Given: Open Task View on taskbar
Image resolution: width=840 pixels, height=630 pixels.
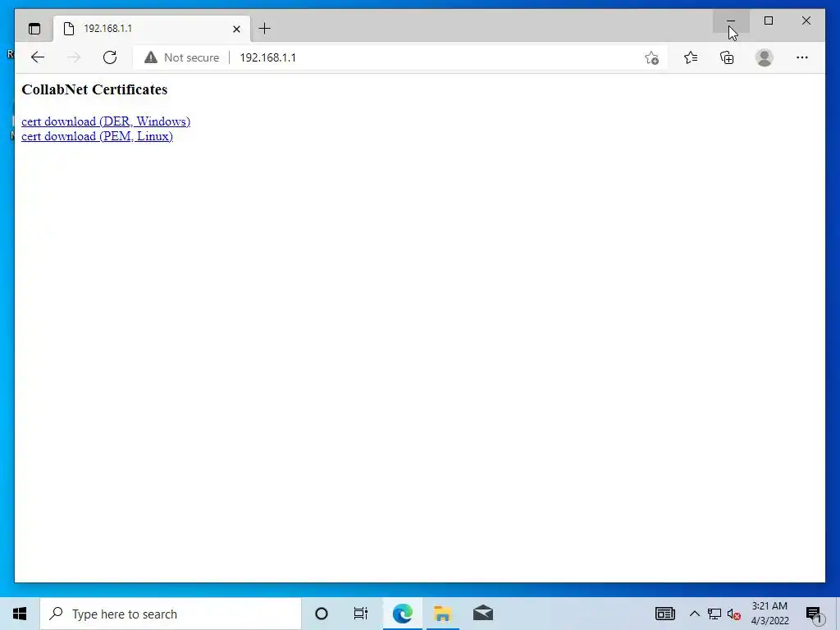Looking at the screenshot, I should click(x=361, y=614).
